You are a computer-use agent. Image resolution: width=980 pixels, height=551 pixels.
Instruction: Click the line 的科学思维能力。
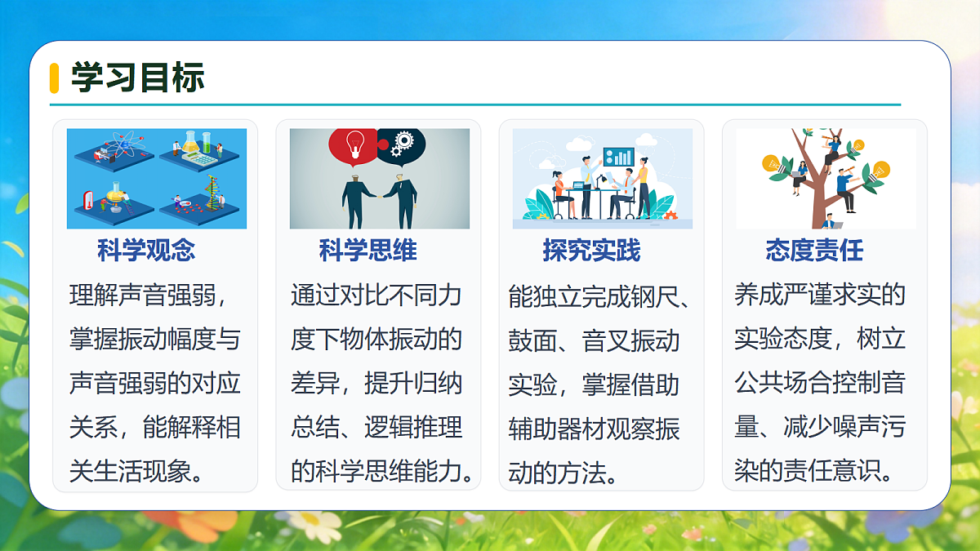click(384, 471)
